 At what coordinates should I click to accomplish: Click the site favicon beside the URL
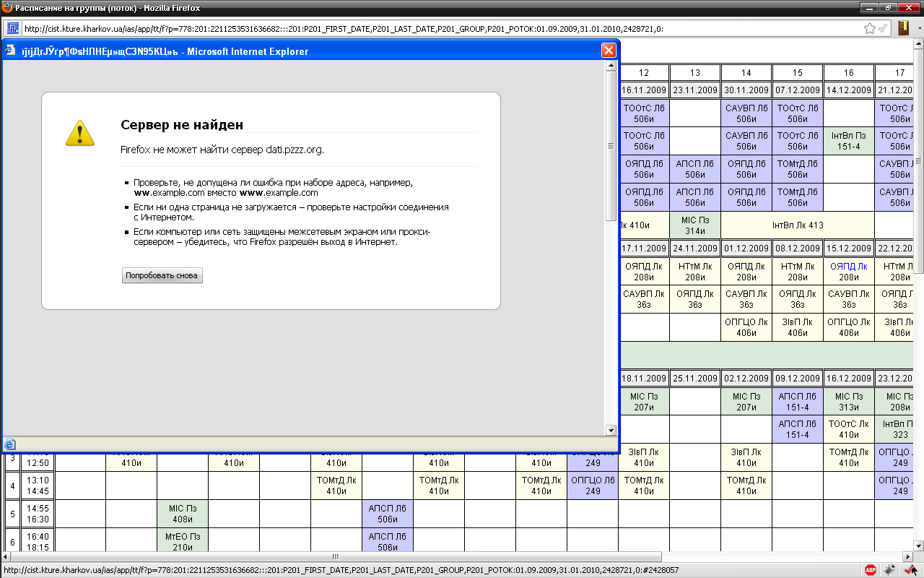click(x=13, y=28)
